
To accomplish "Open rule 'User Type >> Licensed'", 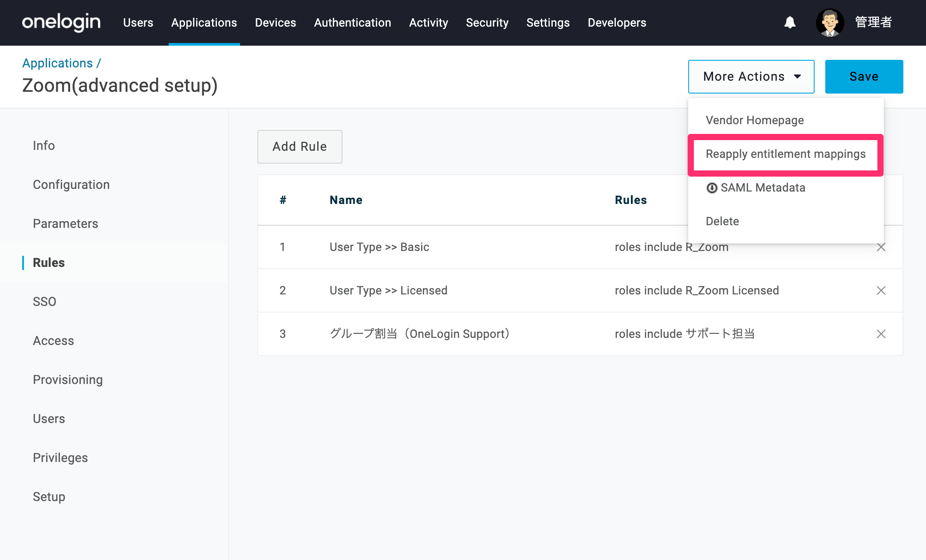I will point(388,290).
